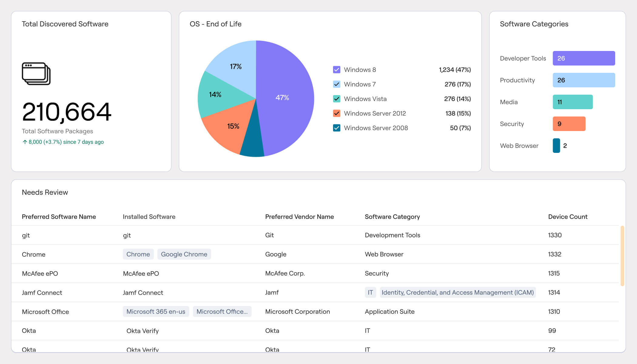Sort by Device Count column header

point(568,217)
